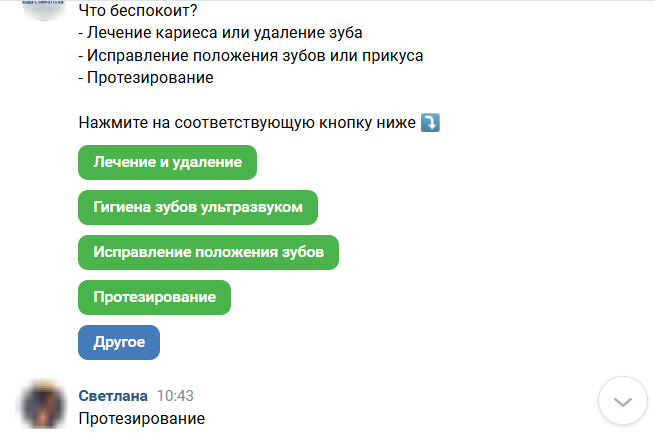Click the "Нажмите на соответствующую кнопку ниже" text

pos(247,124)
